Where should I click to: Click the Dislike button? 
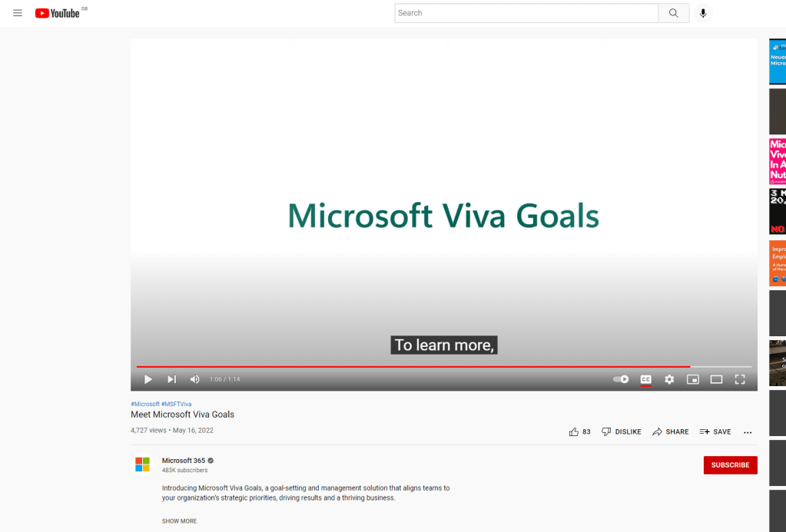[622, 432]
